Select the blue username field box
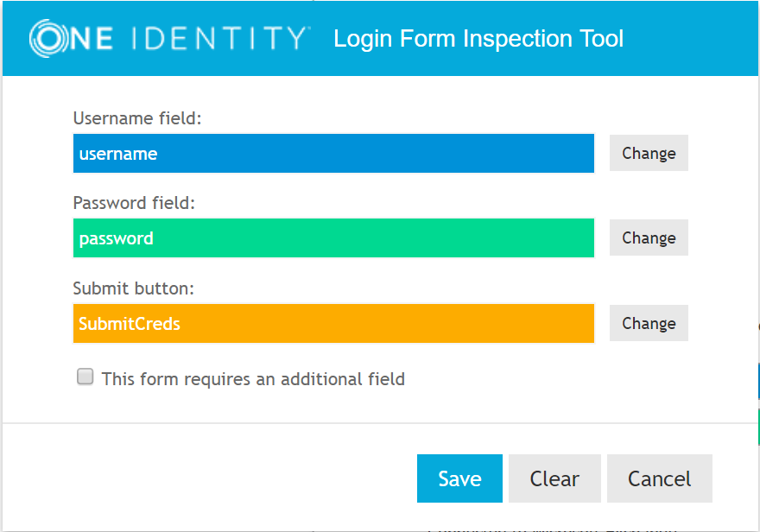The image size is (760, 532). [x=333, y=154]
